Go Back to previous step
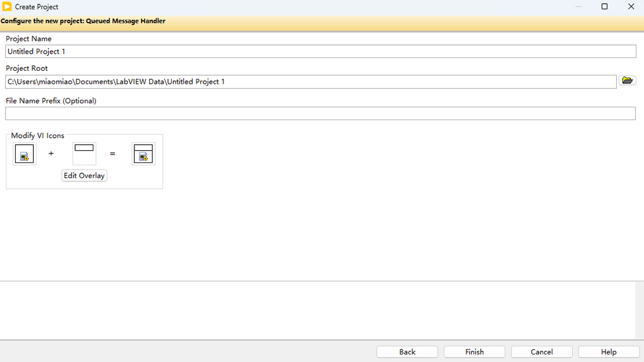The width and height of the screenshot is (644, 362). coord(407,352)
